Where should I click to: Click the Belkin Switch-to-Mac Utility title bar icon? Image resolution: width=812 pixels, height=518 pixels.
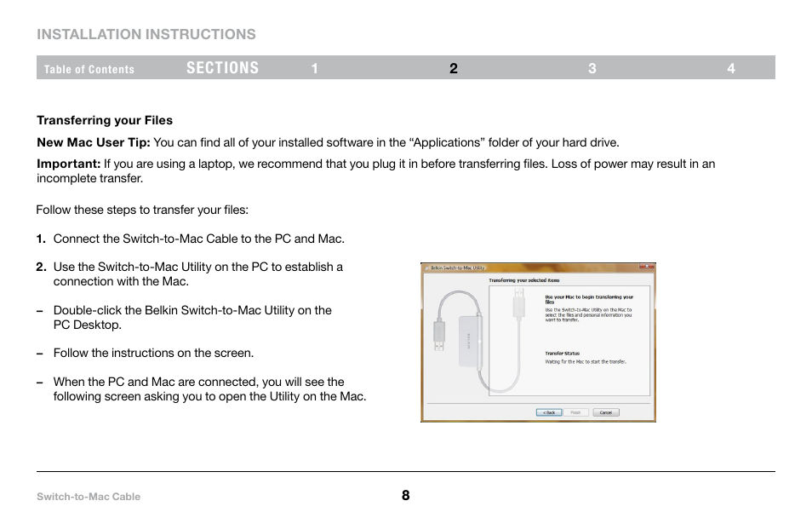427,268
